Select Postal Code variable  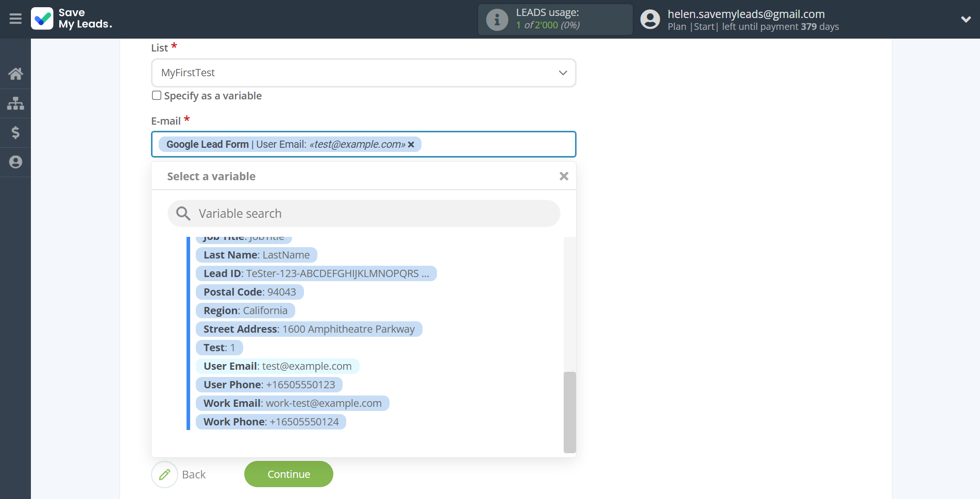coord(249,292)
